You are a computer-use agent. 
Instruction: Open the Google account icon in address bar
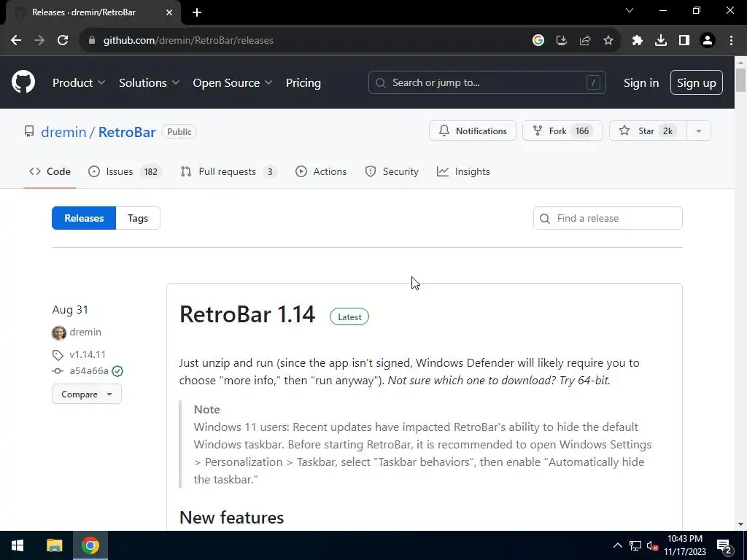538,41
